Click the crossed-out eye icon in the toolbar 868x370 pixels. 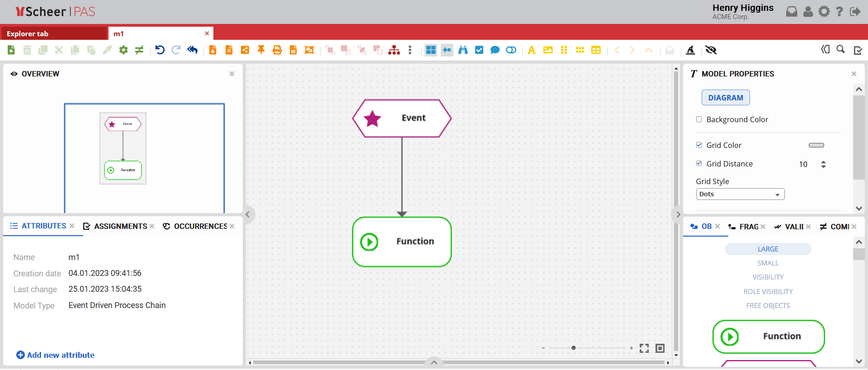(x=711, y=50)
